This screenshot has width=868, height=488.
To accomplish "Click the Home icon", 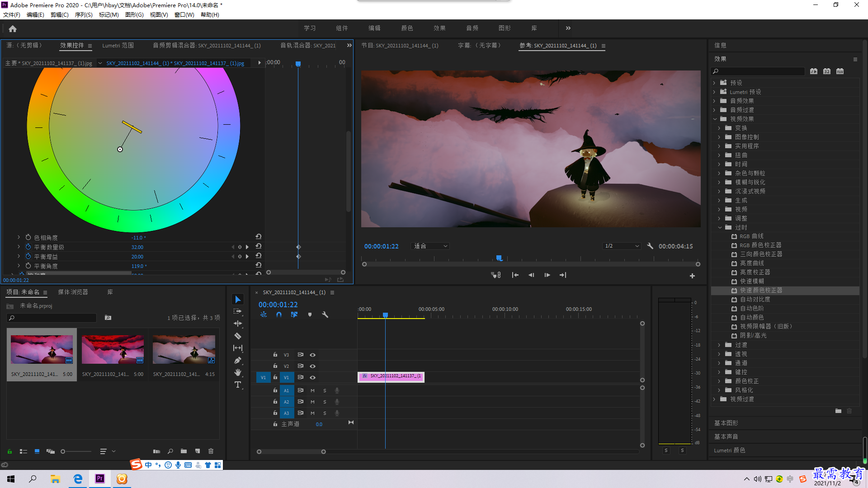I will point(13,28).
